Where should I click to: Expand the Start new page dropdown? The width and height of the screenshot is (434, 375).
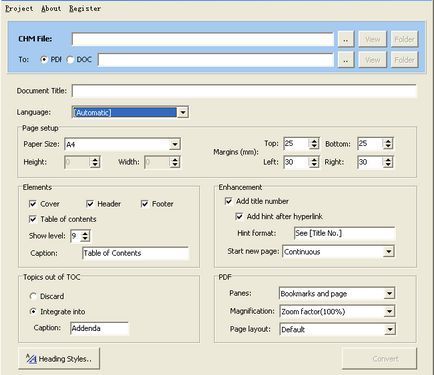pos(388,251)
